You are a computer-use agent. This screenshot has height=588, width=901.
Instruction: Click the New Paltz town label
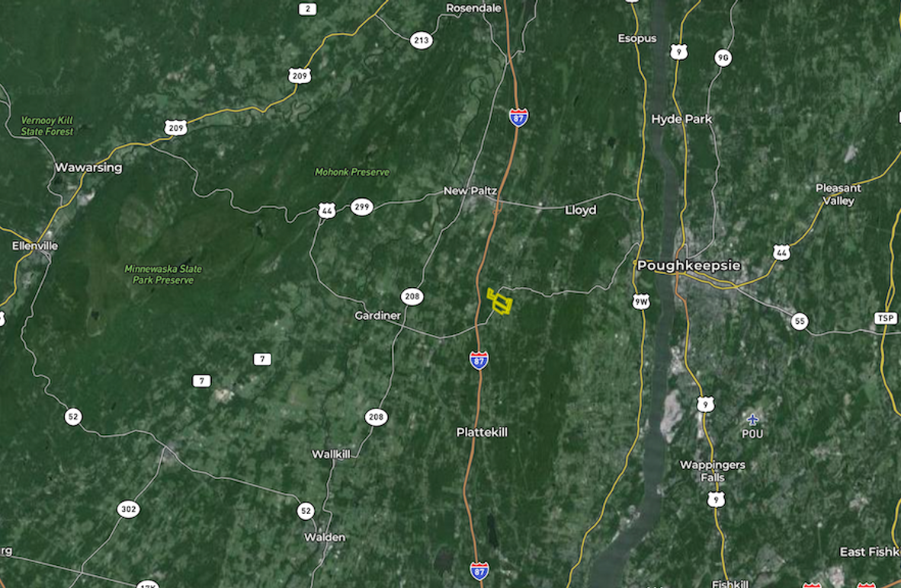(x=470, y=190)
